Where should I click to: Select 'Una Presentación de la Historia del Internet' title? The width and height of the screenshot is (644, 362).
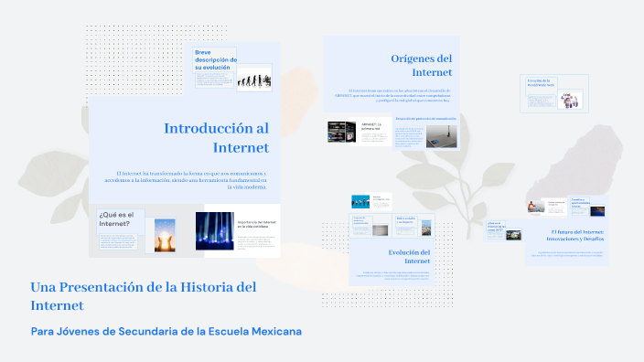[x=144, y=296]
